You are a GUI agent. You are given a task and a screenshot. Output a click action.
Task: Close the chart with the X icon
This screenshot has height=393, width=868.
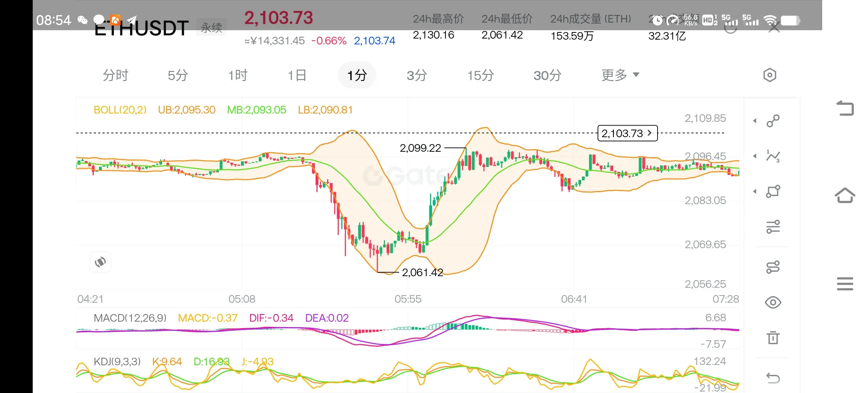coord(774,28)
